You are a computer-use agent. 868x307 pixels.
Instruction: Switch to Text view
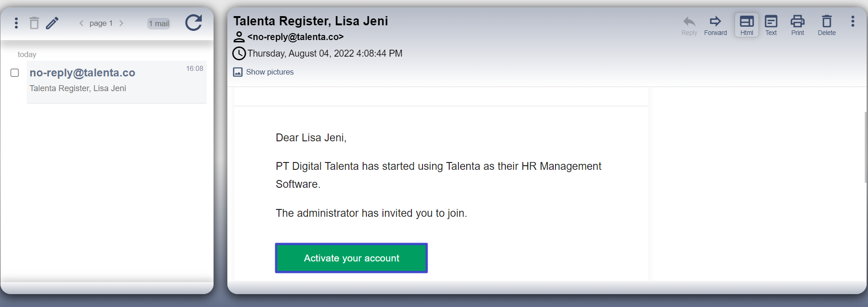point(771,26)
